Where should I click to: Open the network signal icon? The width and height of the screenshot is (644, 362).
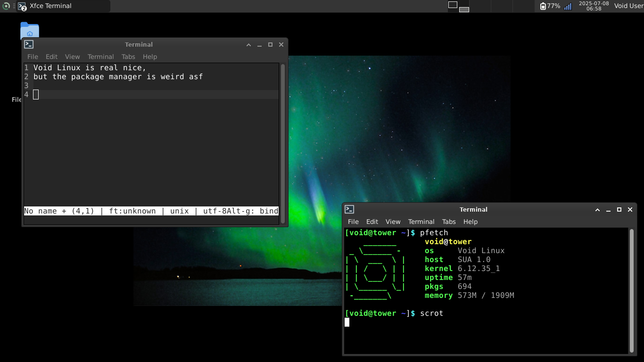click(x=568, y=6)
